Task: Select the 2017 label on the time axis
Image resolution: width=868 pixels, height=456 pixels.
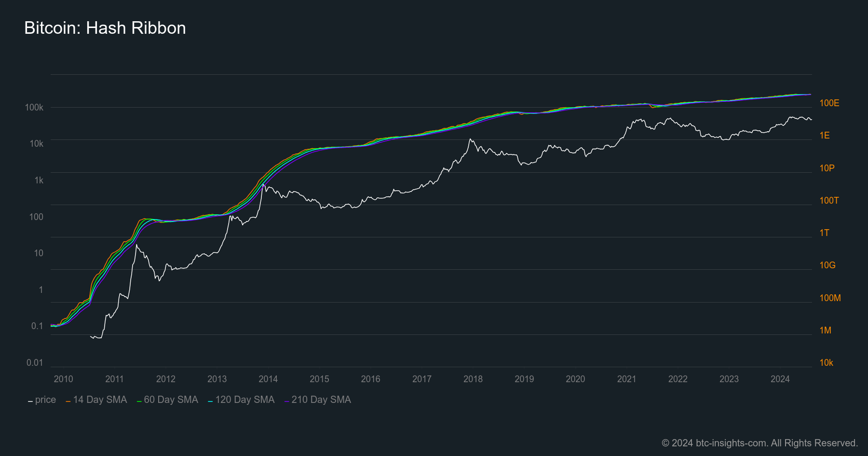Action: [422, 379]
